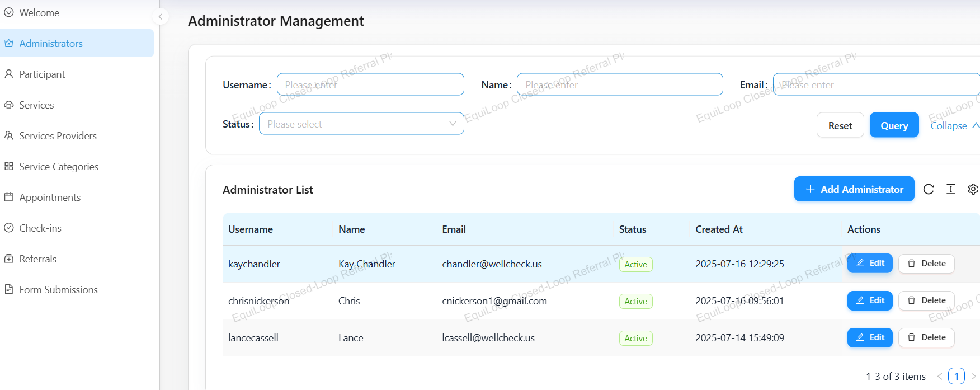Screen dimensions: 980x390
Task: Click the Check-ins checkmark icon in sidebar
Action: (x=9, y=228)
